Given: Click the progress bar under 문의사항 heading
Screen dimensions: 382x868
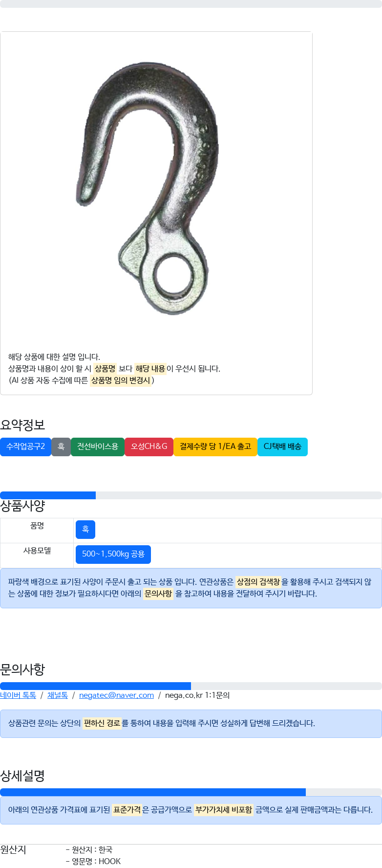Looking at the screenshot, I should (191, 686).
